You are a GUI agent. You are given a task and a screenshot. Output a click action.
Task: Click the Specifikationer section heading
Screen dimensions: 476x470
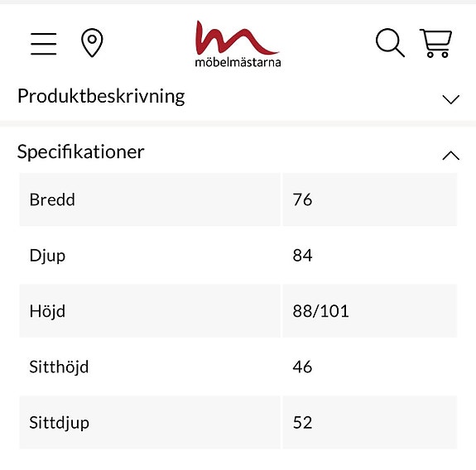(x=81, y=151)
